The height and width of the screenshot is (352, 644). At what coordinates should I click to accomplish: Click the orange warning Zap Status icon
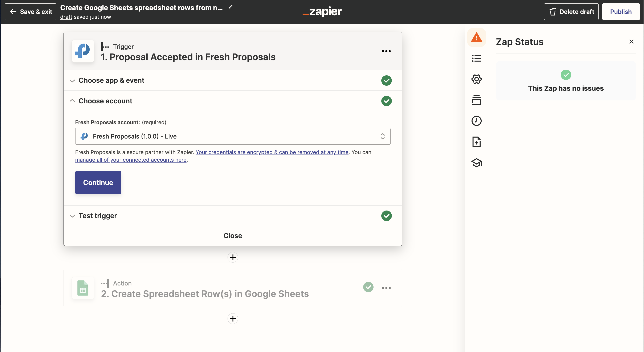pyautogui.click(x=476, y=37)
